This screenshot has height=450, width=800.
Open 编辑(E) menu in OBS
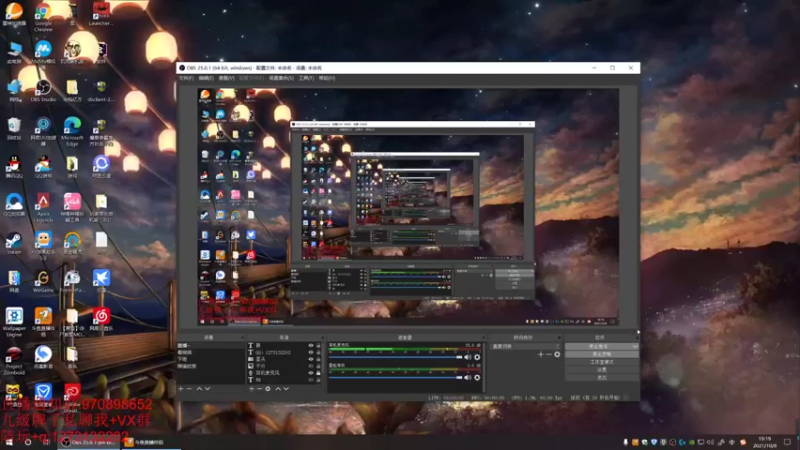(x=206, y=78)
